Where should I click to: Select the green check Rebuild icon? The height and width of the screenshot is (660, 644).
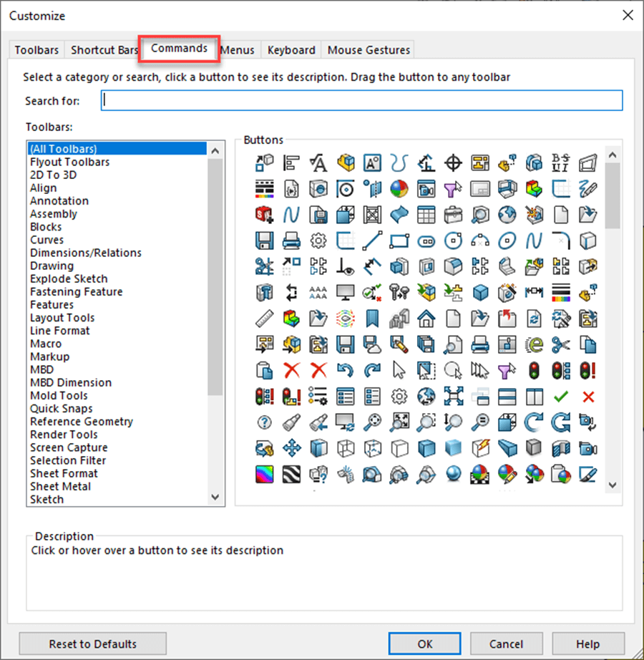click(x=560, y=396)
